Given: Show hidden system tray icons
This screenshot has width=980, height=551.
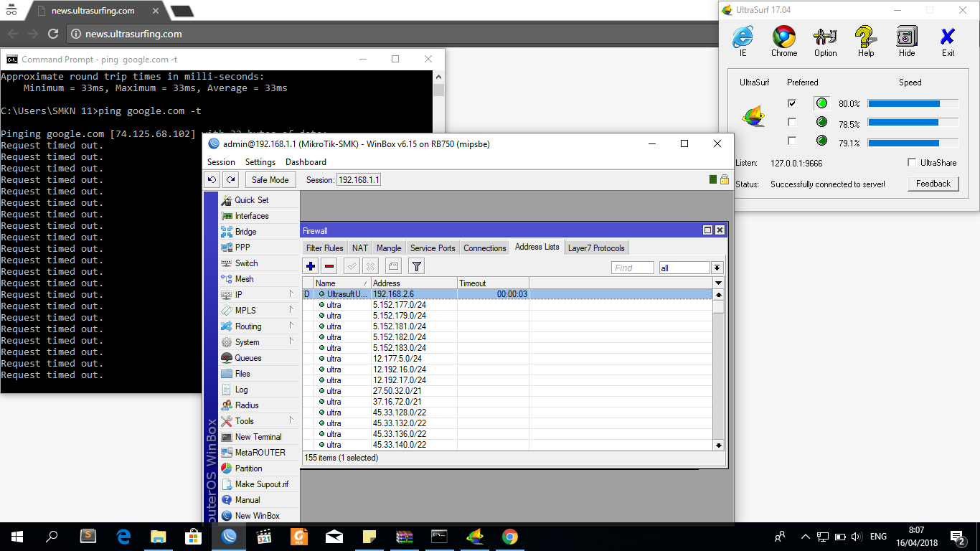Looking at the screenshot, I should coord(805,537).
